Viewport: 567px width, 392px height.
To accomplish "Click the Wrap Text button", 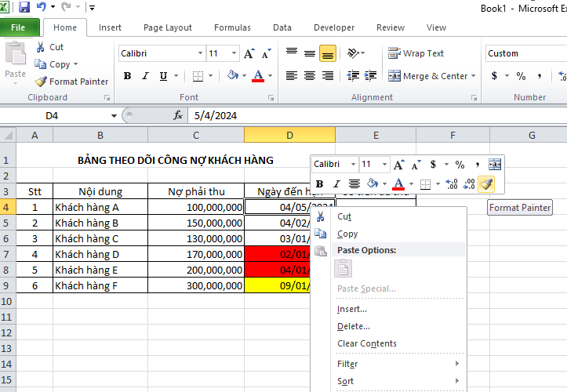I will 416,53.
